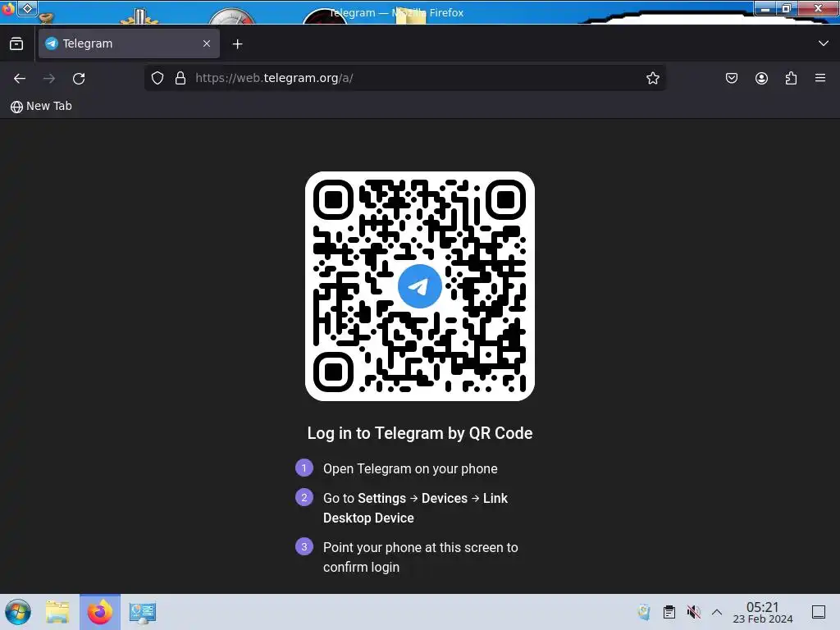Open a new tab with the plus button
The width and height of the screenshot is (840, 630).
pyautogui.click(x=237, y=44)
